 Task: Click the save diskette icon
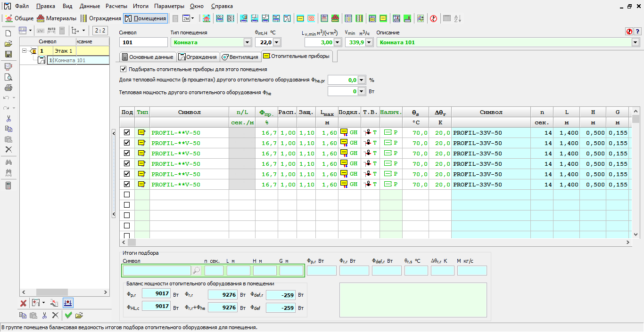[x=8, y=54]
